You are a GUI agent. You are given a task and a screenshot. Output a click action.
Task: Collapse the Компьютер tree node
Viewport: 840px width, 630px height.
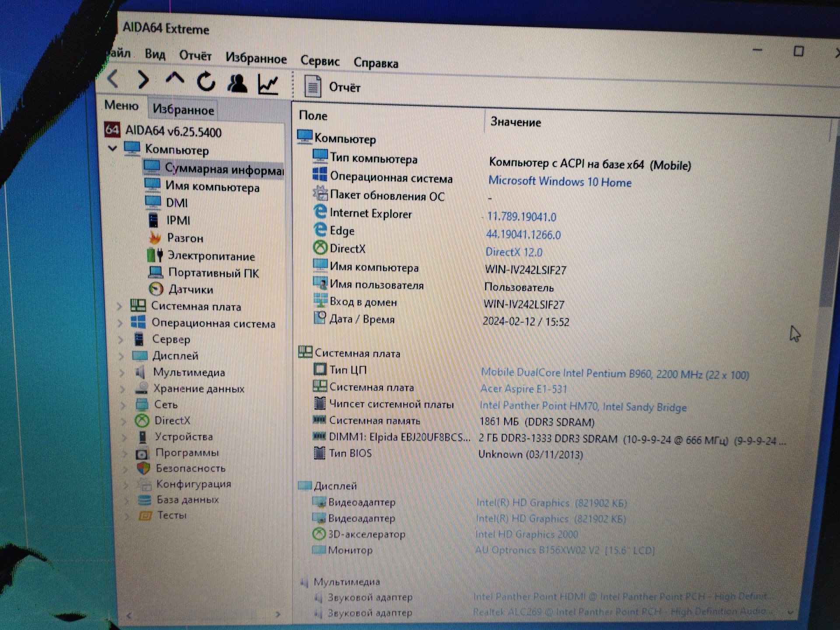tap(112, 148)
